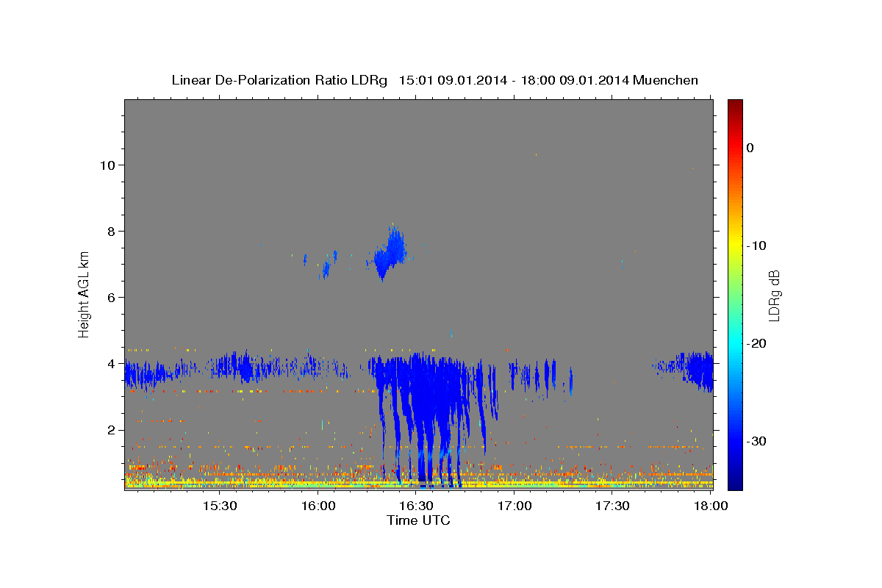Click the "LDRg dB" colorbar label
Viewport: 882px width, 588px height.
(774, 295)
